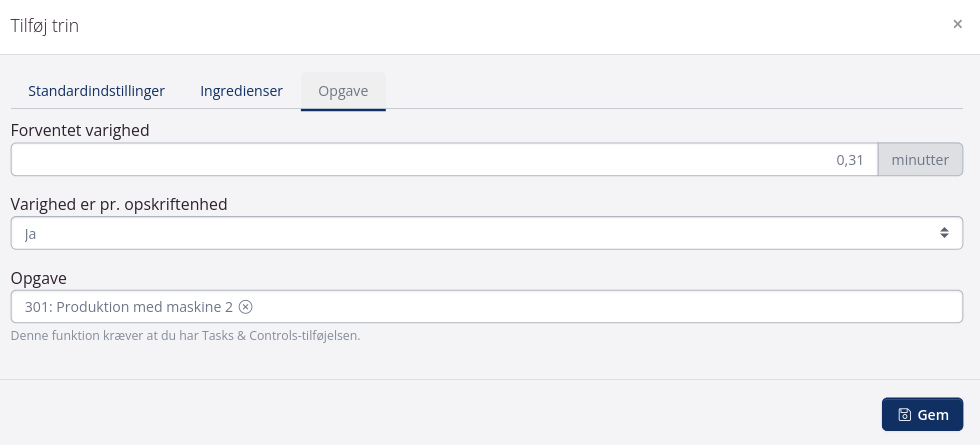
Task: Click the floppy disk icon in Gem
Action: tap(904, 415)
